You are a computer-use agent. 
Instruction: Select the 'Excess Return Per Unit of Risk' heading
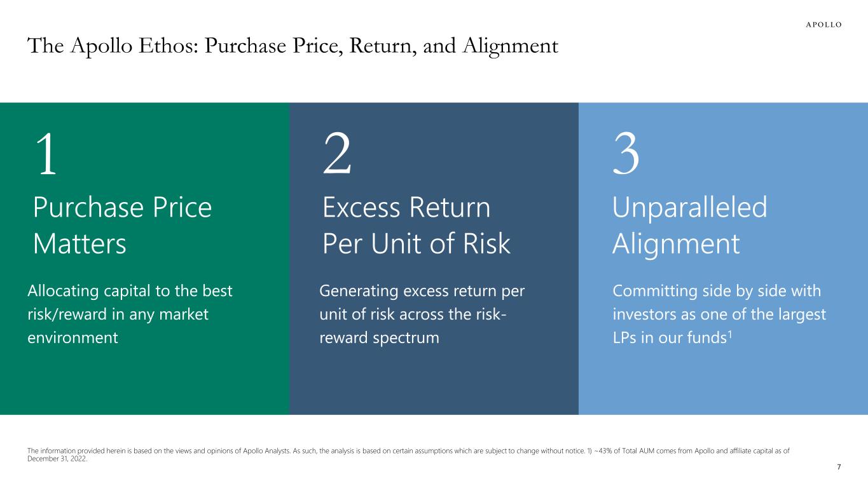(417, 226)
